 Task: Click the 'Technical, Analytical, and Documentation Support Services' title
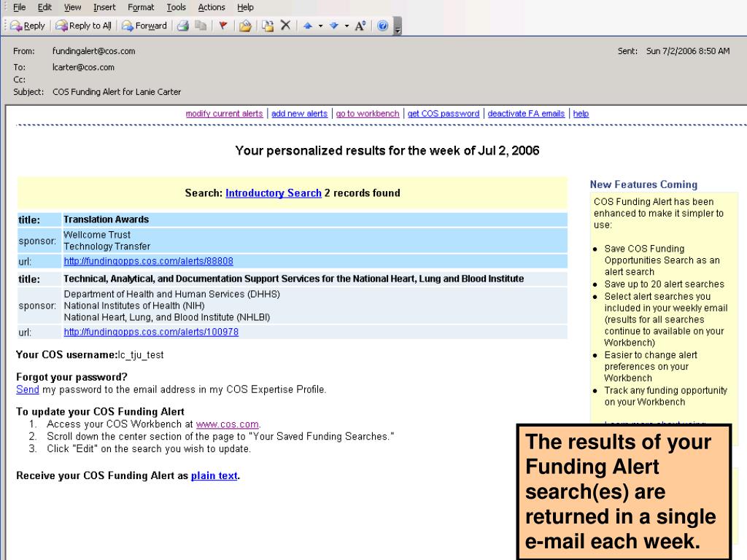coord(294,279)
